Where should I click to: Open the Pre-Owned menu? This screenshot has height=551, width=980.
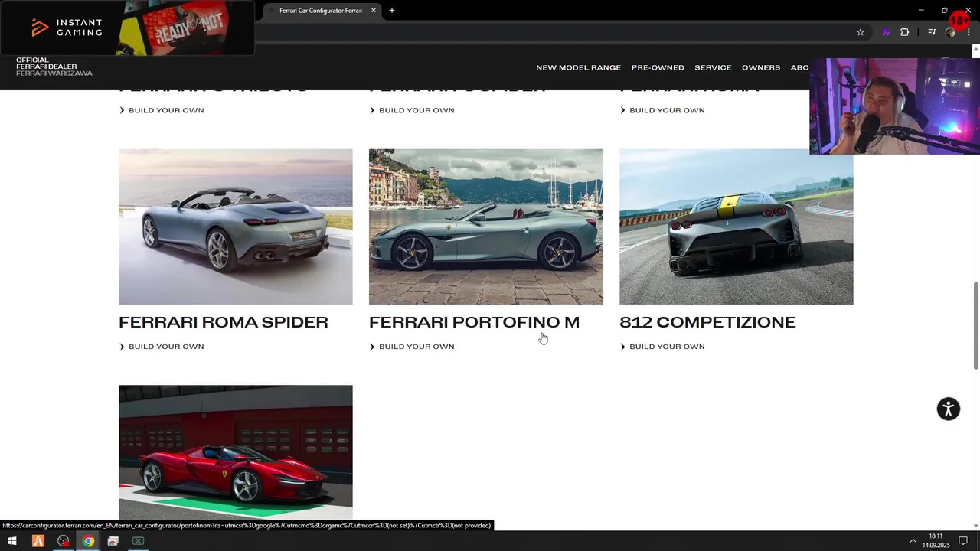coord(658,67)
